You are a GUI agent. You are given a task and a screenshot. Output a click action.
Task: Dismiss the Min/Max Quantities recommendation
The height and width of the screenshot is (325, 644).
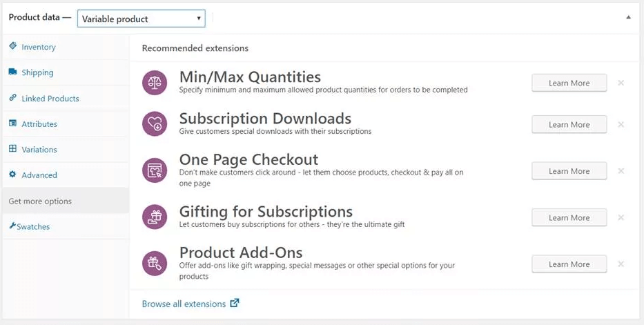click(x=621, y=83)
